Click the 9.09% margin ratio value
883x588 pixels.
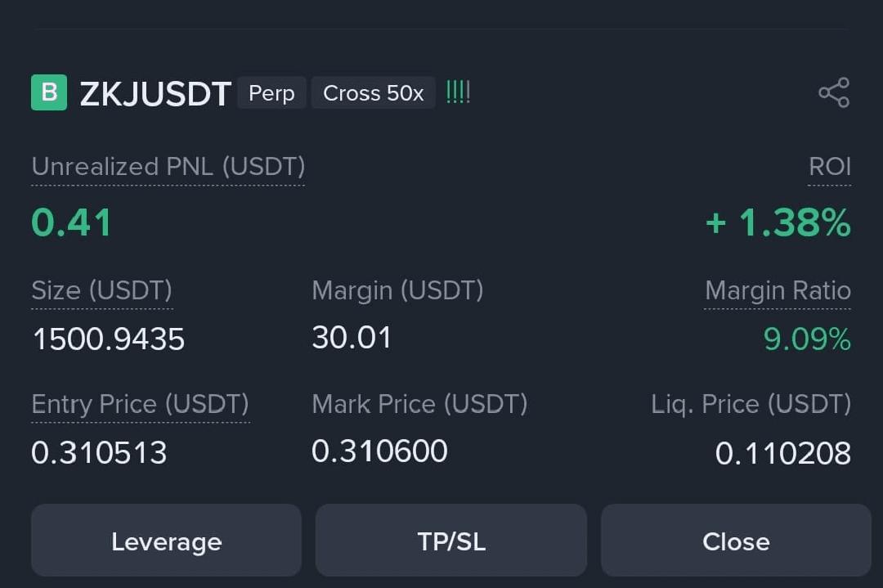point(807,339)
